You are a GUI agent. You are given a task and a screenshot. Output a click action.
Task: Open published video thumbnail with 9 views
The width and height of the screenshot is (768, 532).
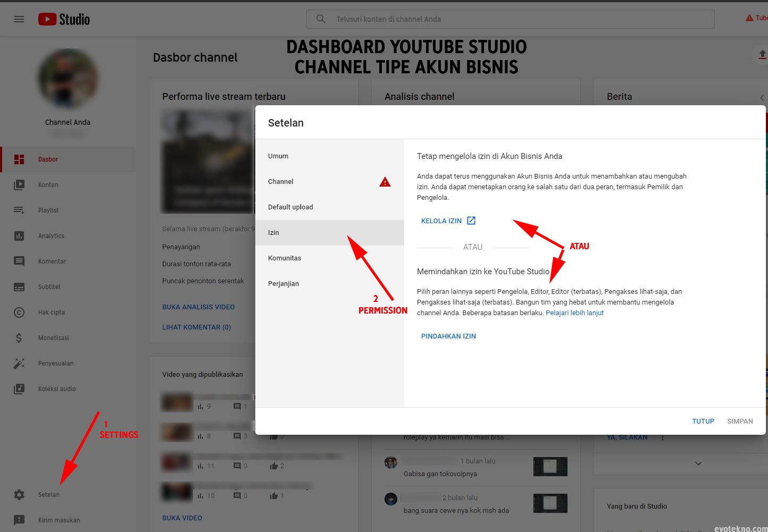pos(177,402)
